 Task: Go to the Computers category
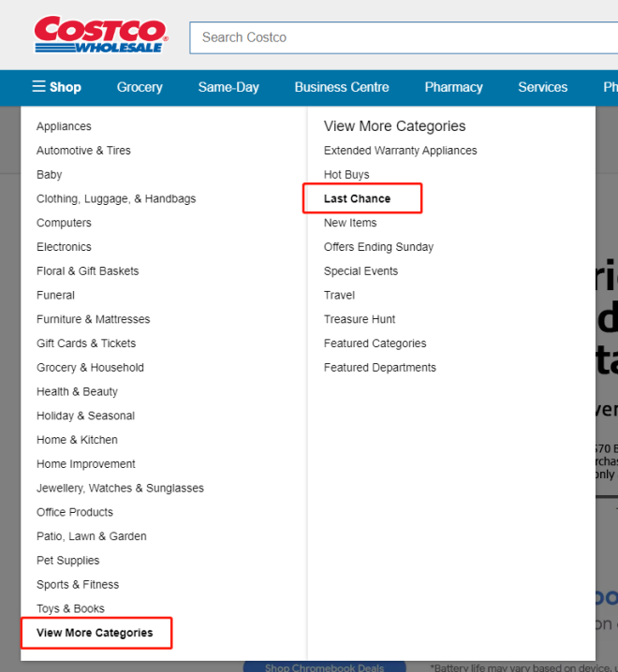(64, 223)
